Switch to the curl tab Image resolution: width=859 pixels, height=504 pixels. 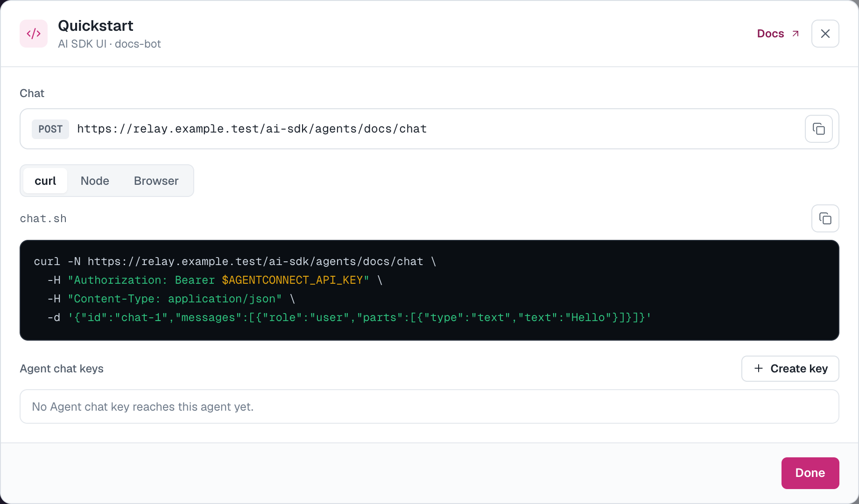pos(45,181)
